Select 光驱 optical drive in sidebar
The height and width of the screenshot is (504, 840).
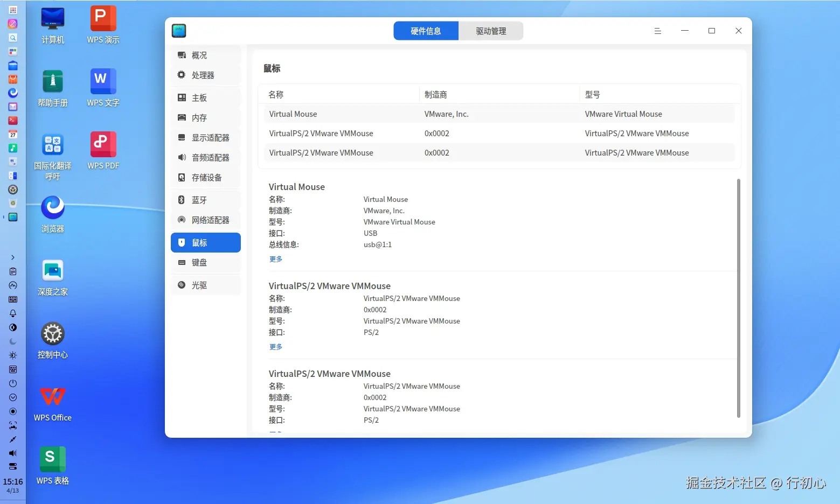click(x=206, y=285)
